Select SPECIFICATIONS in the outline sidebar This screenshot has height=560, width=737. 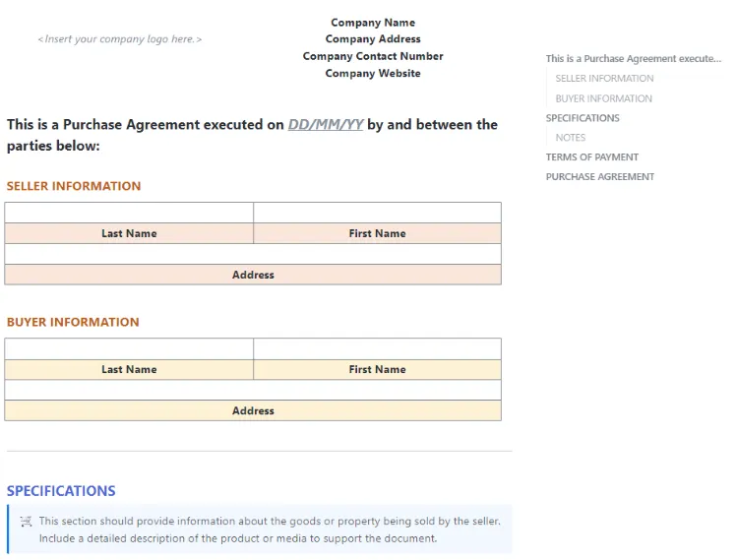tap(583, 118)
